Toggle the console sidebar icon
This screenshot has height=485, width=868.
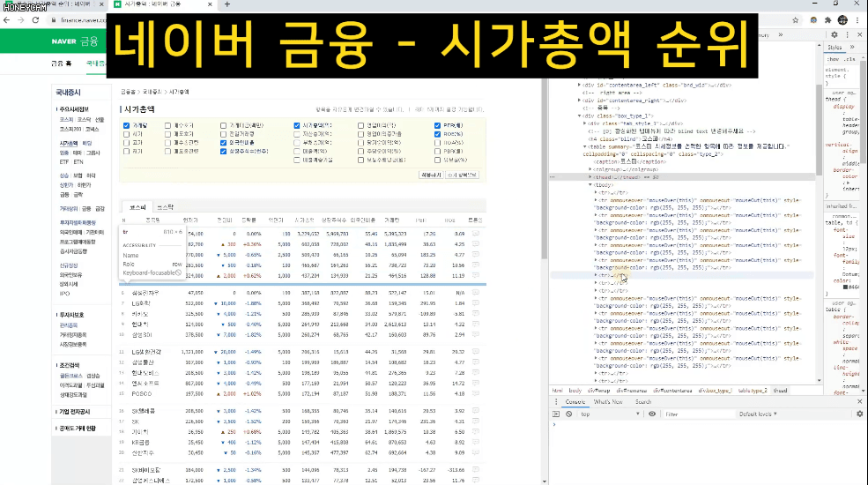556,414
